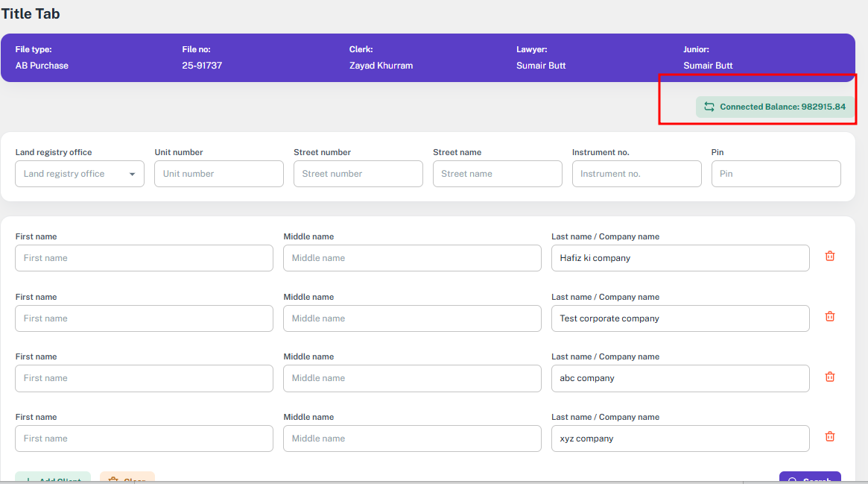Click First name field in xyz company row

click(144, 439)
